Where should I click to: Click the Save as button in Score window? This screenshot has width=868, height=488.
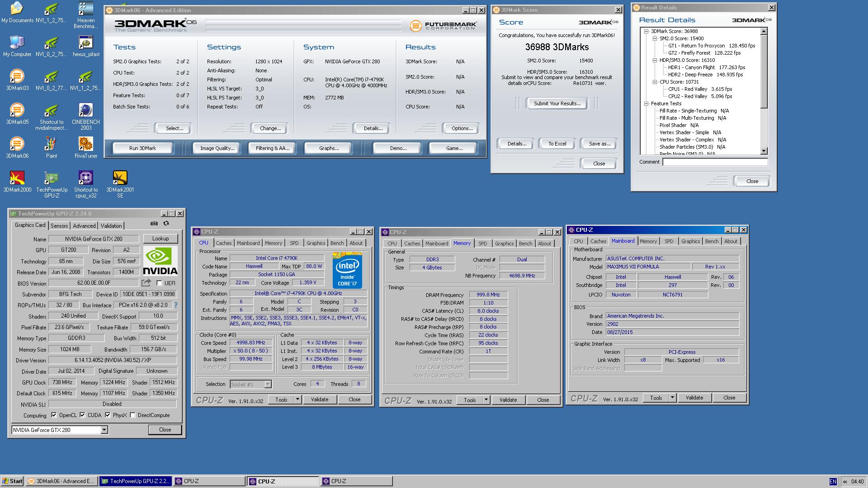click(x=599, y=144)
